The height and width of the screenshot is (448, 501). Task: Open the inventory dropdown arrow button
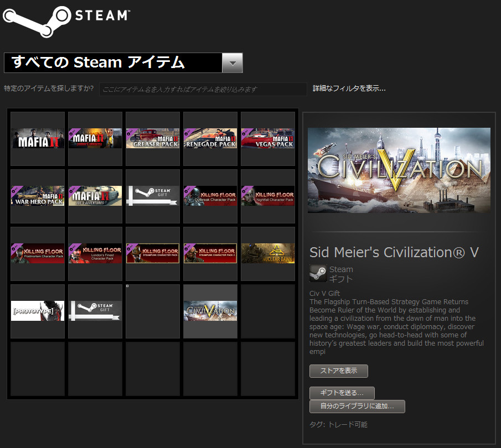point(233,63)
